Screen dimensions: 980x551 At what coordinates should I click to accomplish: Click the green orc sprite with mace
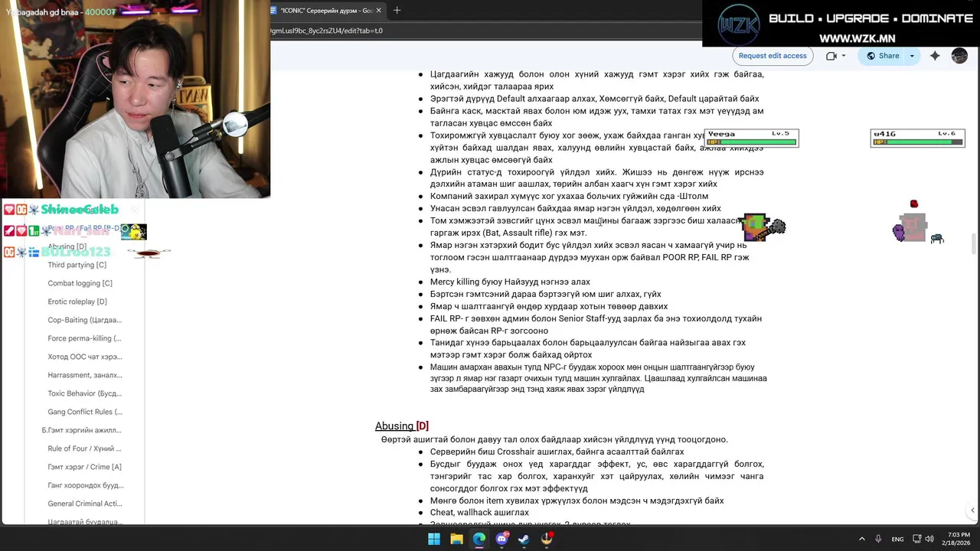point(763,227)
